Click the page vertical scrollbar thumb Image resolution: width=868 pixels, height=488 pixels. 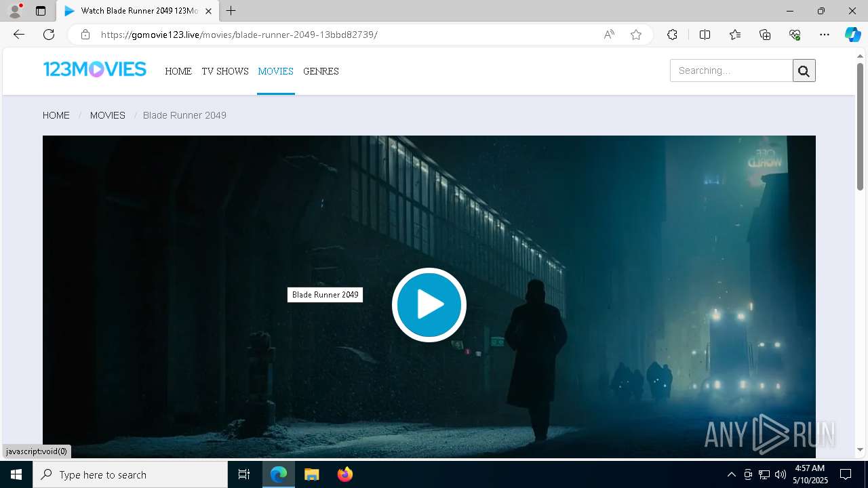pyautogui.click(x=861, y=126)
